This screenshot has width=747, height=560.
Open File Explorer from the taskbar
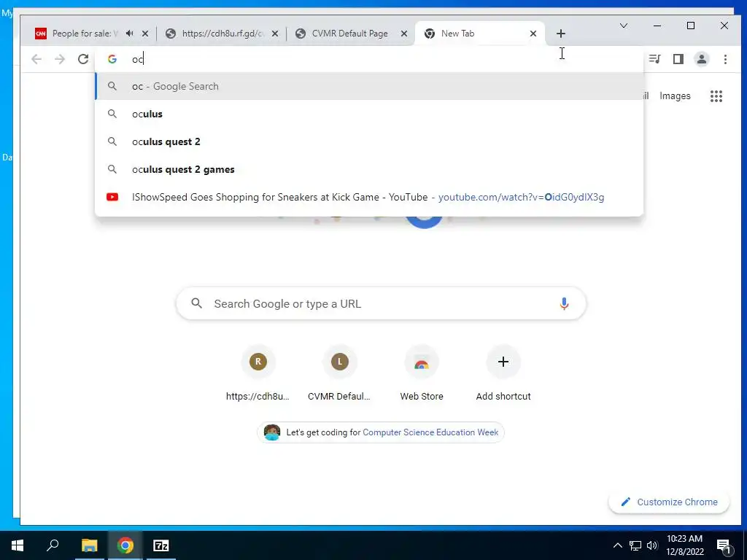89,545
